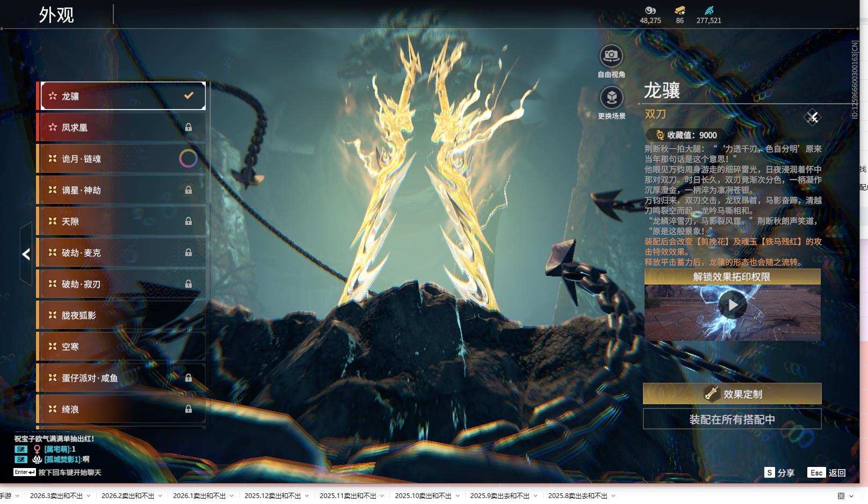
Task: Select the 天隙 skin entry
Action: (x=121, y=221)
